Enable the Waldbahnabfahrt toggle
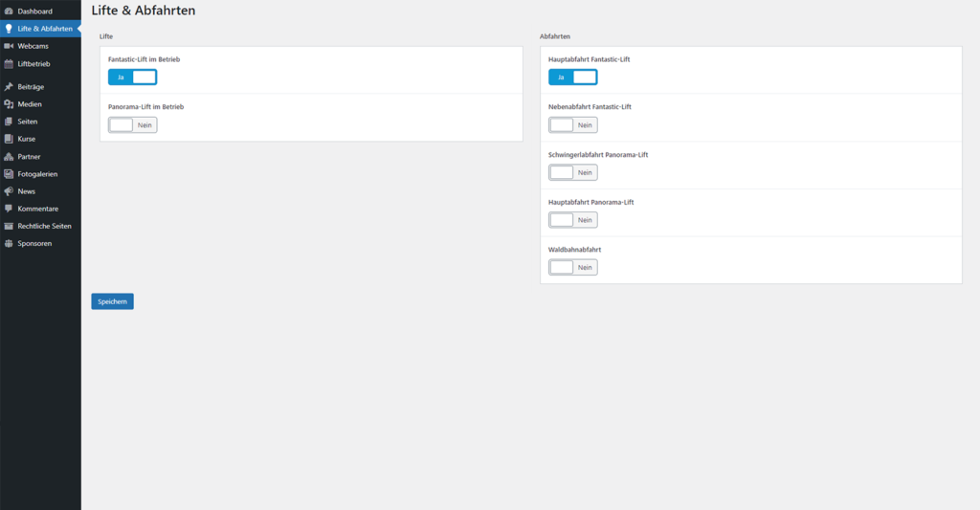Screen dimensions: 980x510 (x=573, y=268)
